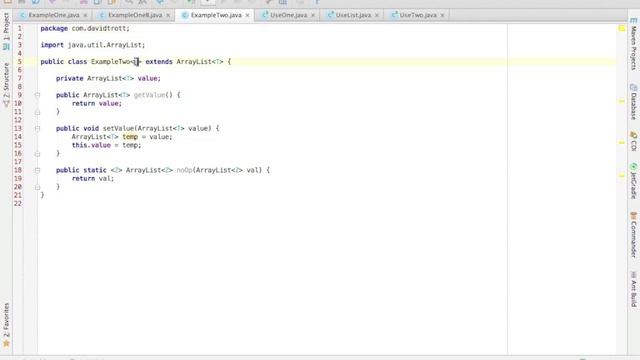
Task: Click line number 5 in gutter
Action: click(x=19, y=62)
